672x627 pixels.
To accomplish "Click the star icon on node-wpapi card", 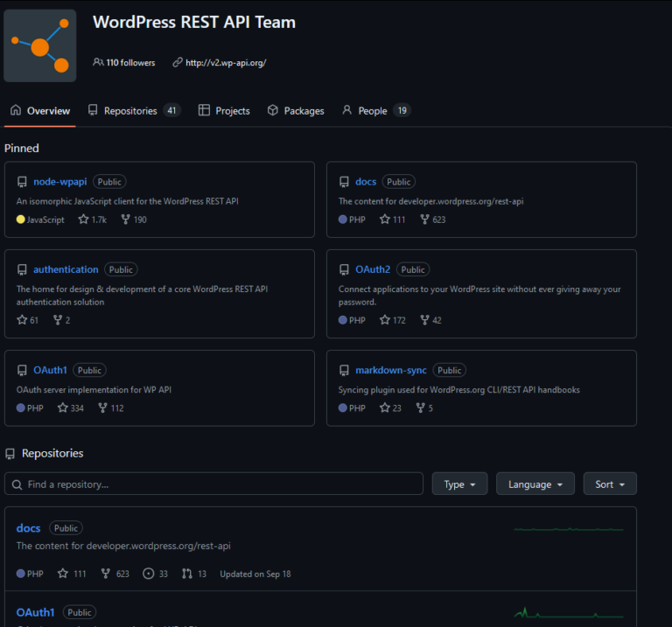I will (84, 219).
